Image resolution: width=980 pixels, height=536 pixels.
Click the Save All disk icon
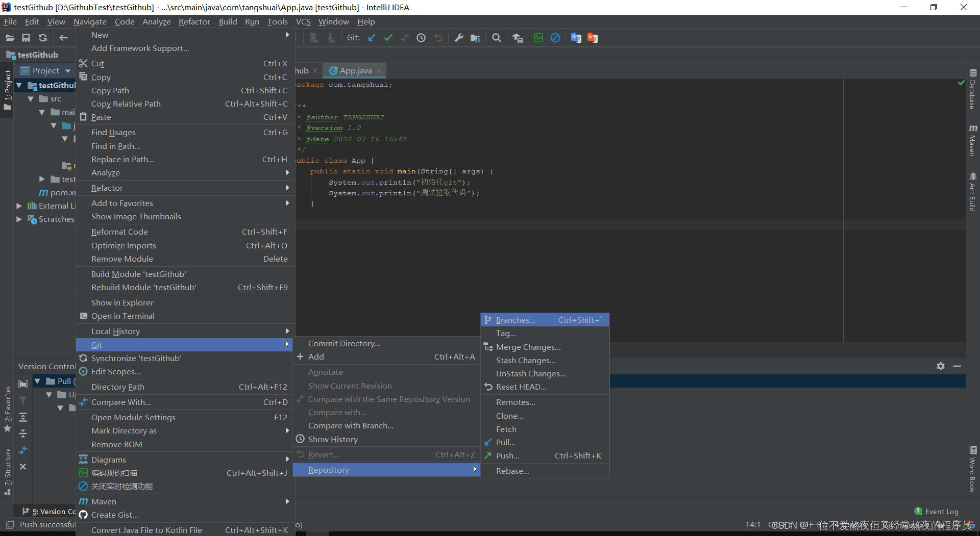coord(26,38)
